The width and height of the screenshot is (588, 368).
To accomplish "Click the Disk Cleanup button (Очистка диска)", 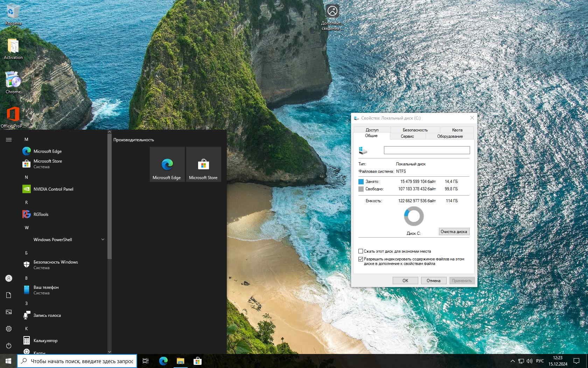I will 454,232.
